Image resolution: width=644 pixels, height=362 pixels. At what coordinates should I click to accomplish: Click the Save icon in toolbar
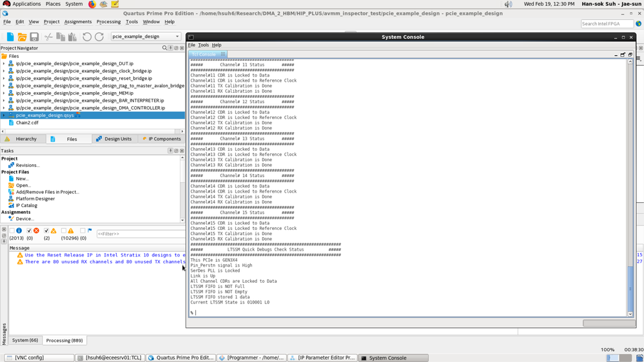point(34,37)
